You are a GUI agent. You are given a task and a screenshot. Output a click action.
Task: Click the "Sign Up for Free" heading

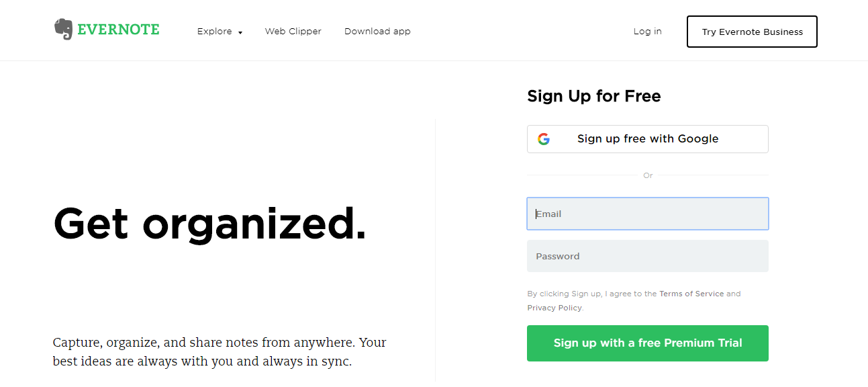(593, 96)
